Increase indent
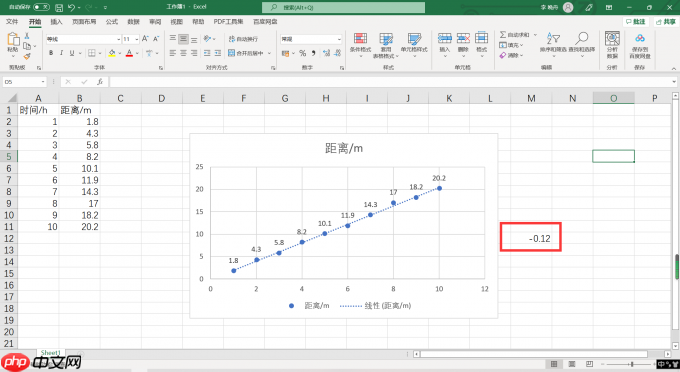 tap(218, 53)
